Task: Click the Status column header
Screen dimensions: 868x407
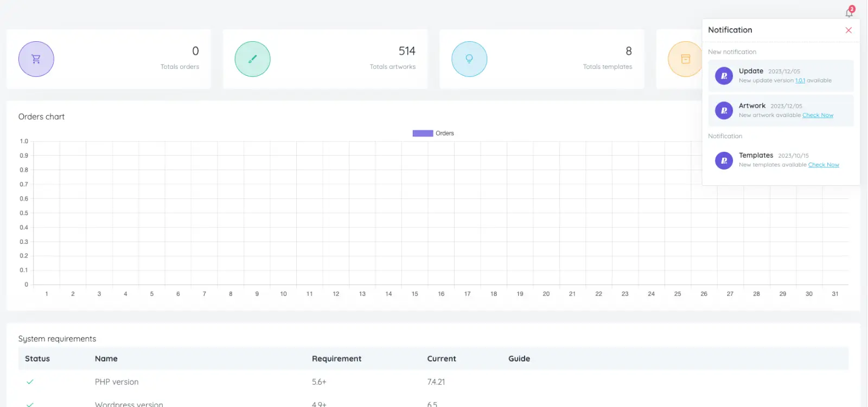Action: 37,359
